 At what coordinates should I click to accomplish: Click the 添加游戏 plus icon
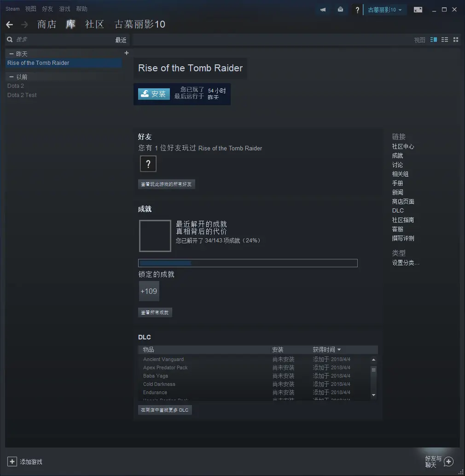pos(12,462)
